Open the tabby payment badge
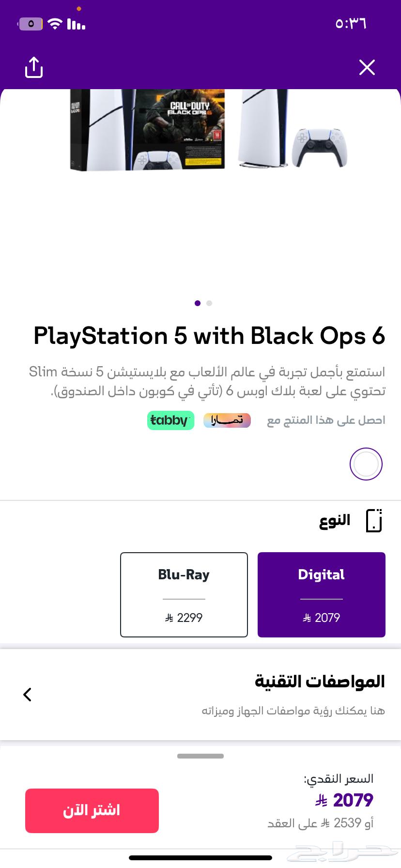 click(x=170, y=420)
